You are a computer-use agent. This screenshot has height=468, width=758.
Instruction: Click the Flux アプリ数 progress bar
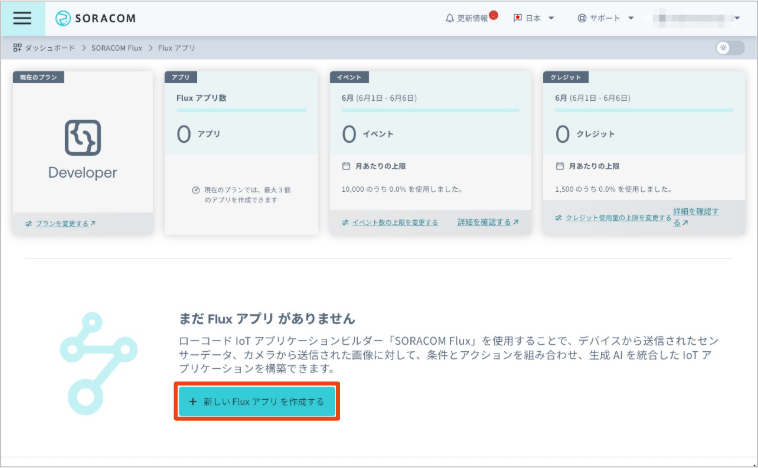[241, 110]
